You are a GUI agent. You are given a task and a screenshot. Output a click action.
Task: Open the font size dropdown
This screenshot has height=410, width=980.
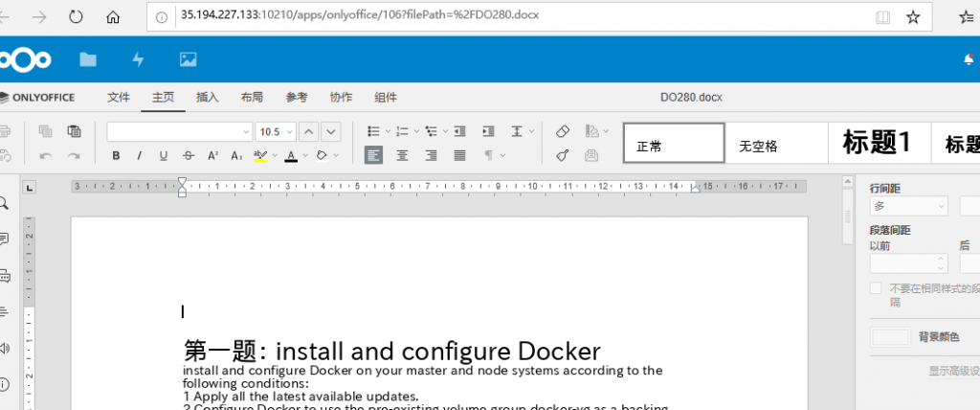coord(288,131)
